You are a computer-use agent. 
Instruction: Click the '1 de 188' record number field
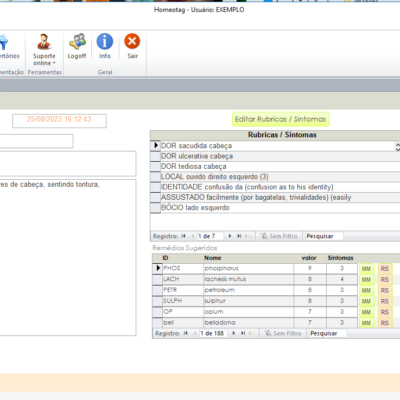[213, 333]
